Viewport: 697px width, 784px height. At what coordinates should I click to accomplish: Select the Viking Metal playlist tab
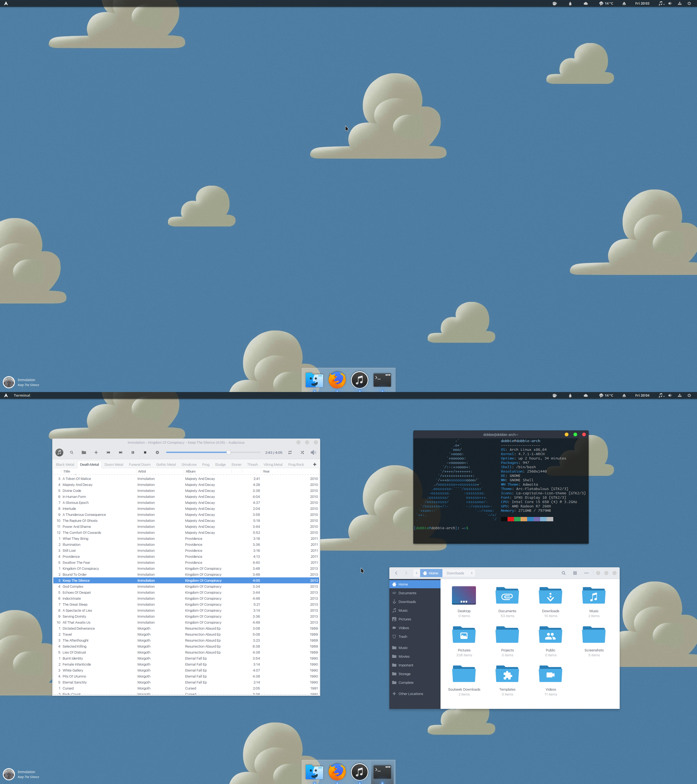tap(273, 464)
